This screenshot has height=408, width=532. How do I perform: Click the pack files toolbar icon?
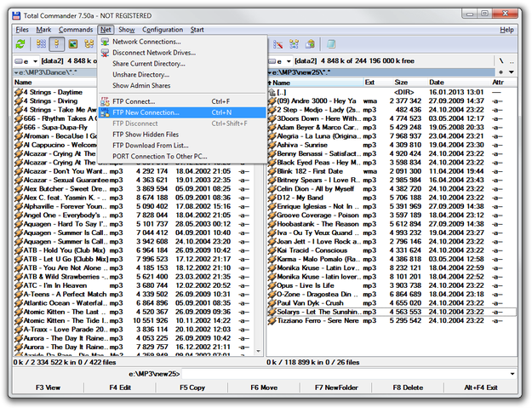click(x=310, y=44)
